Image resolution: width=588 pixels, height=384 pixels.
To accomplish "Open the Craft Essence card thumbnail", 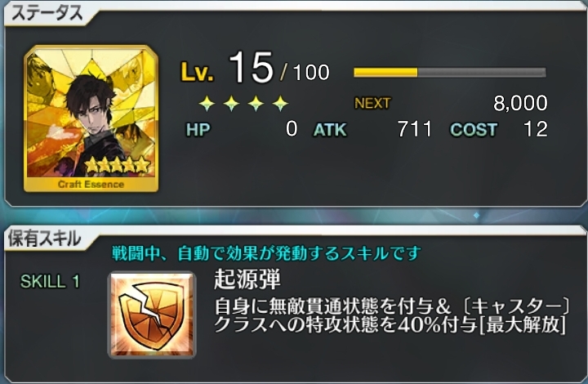I will [91, 118].
